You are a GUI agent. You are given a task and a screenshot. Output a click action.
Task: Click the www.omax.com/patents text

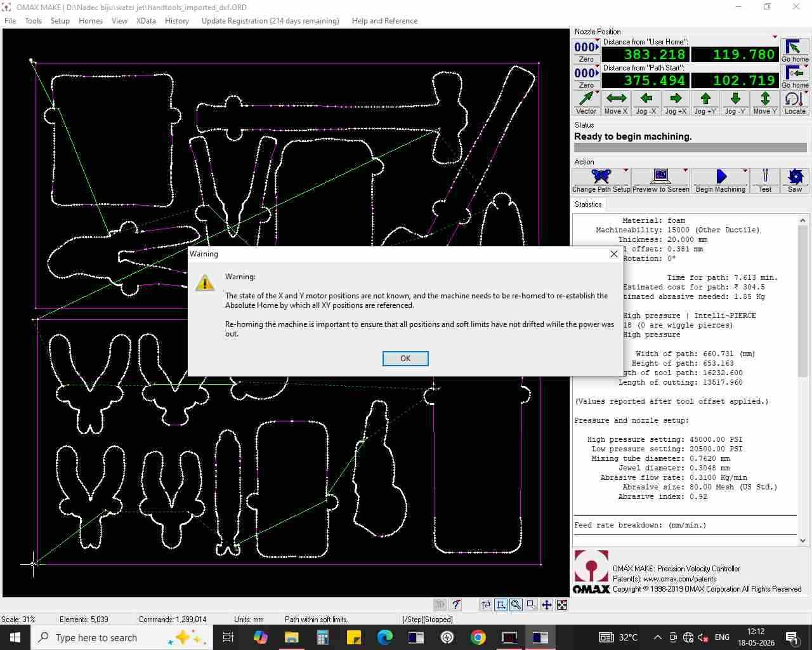679,579
